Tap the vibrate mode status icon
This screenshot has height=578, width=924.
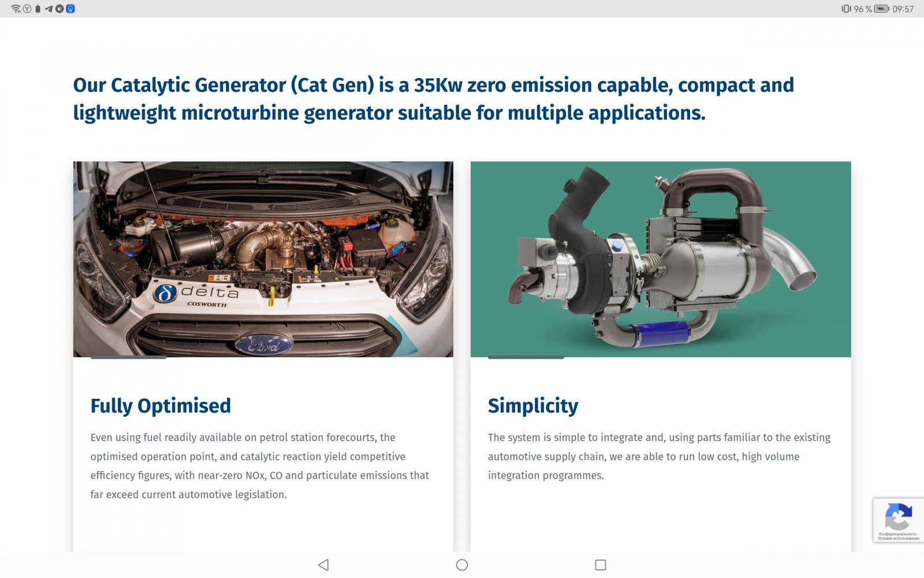(846, 9)
